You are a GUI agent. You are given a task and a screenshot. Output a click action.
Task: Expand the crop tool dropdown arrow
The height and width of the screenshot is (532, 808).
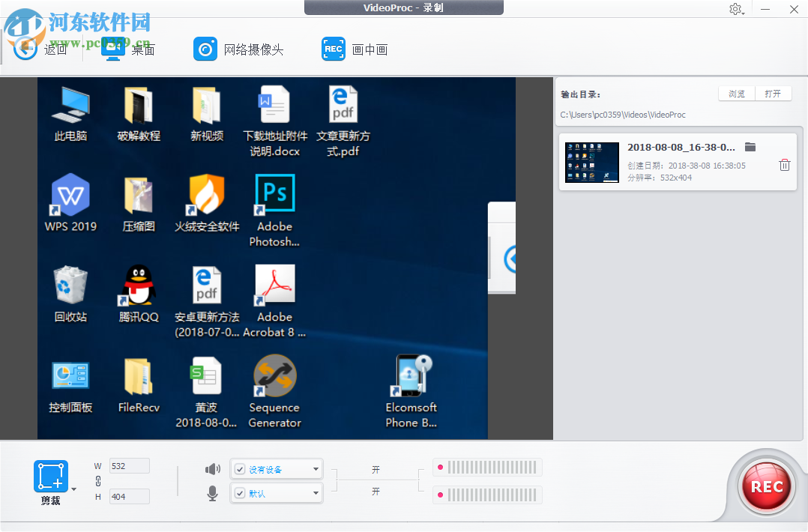tap(74, 489)
